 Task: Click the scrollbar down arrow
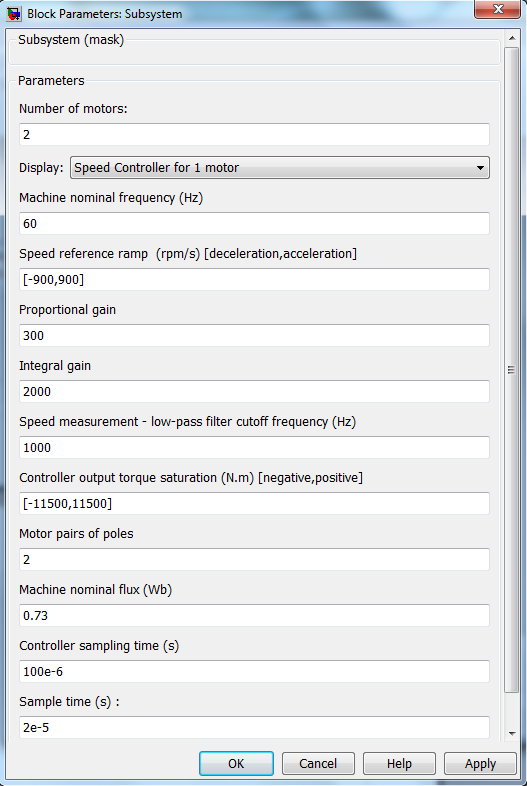point(511,733)
